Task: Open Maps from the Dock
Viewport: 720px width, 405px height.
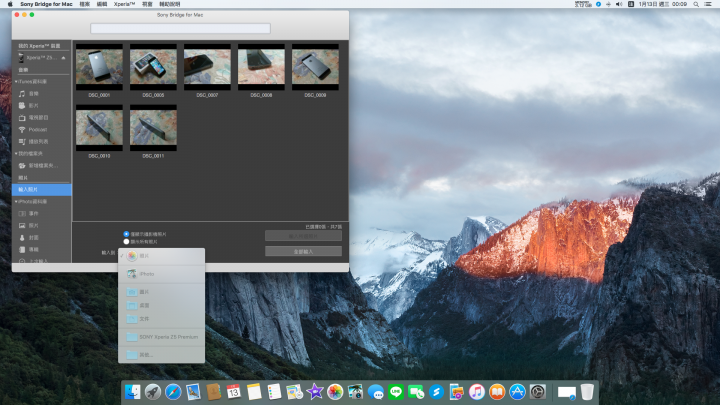Action: [x=294, y=392]
